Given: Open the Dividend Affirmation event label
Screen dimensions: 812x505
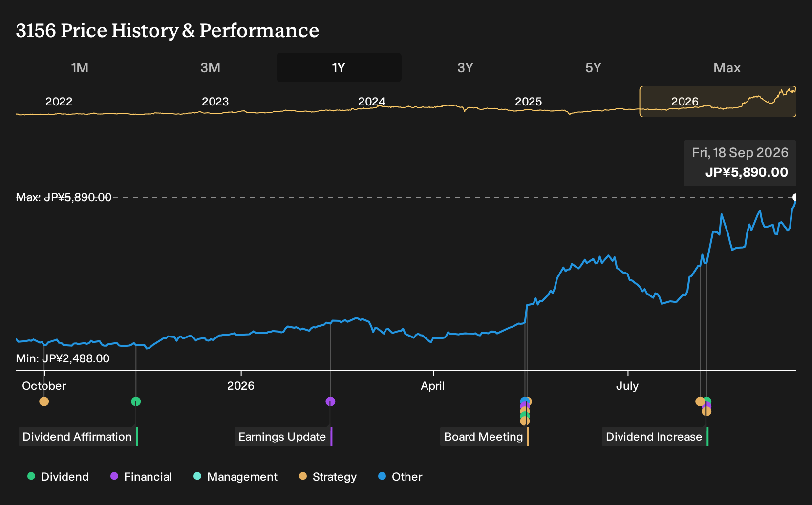Looking at the screenshot, I should click(78, 437).
